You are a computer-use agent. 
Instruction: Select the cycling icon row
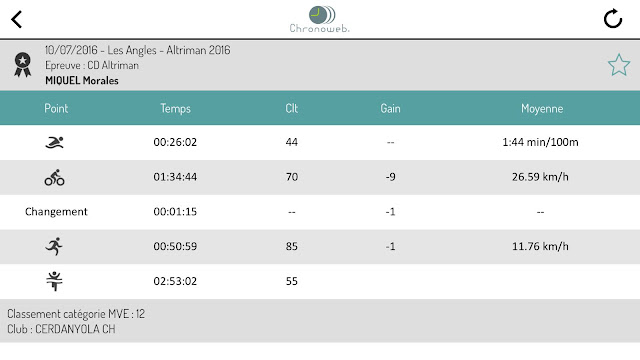point(320,177)
